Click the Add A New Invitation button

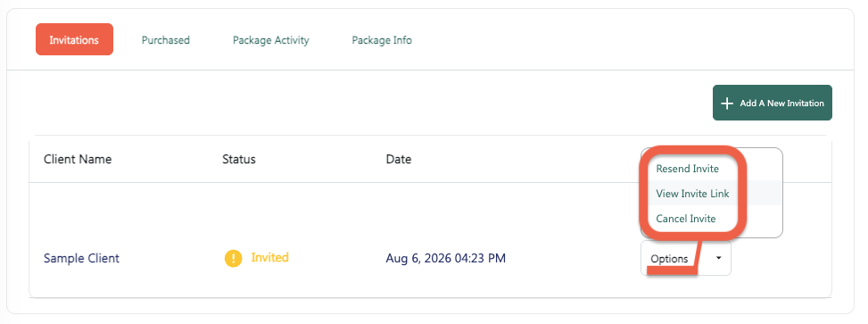(773, 103)
